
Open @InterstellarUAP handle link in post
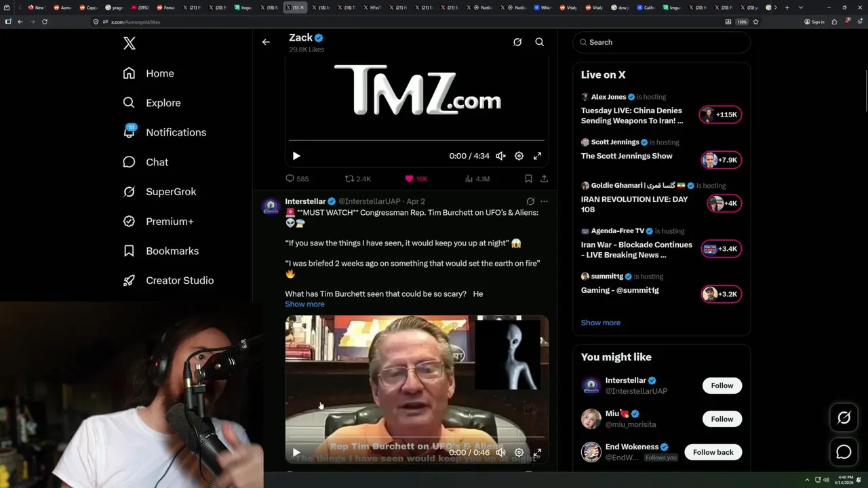point(370,201)
